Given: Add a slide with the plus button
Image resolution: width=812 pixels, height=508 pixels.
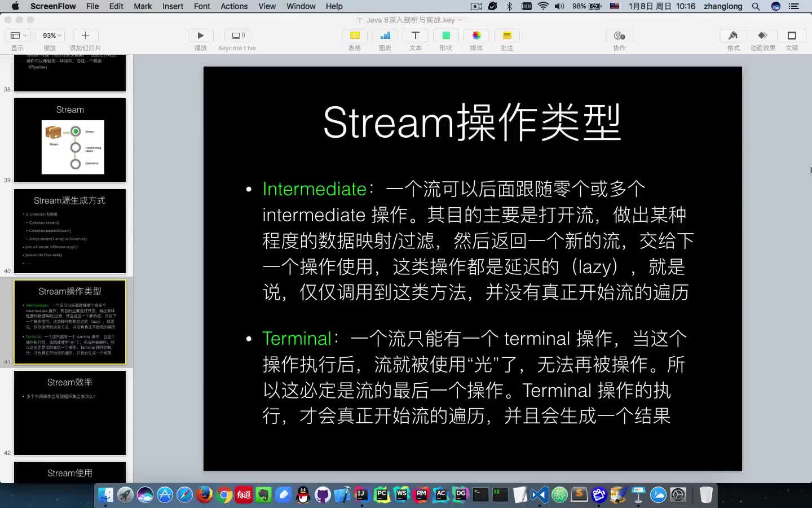Looking at the screenshot, I should [86, 36].
